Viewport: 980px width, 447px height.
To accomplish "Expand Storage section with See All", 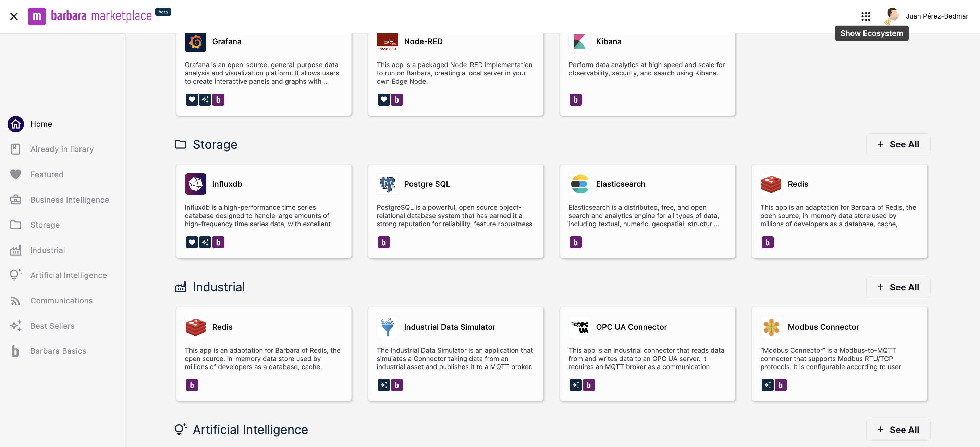I will [898, 145].
